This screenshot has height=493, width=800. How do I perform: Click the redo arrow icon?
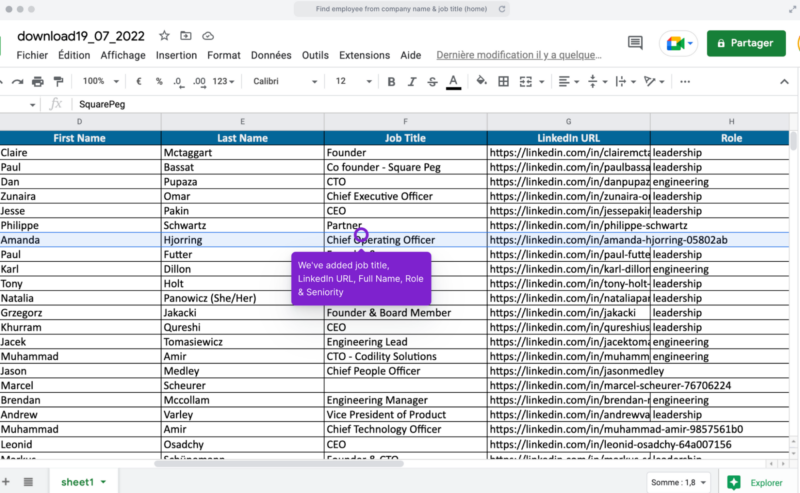coord(17,82)
